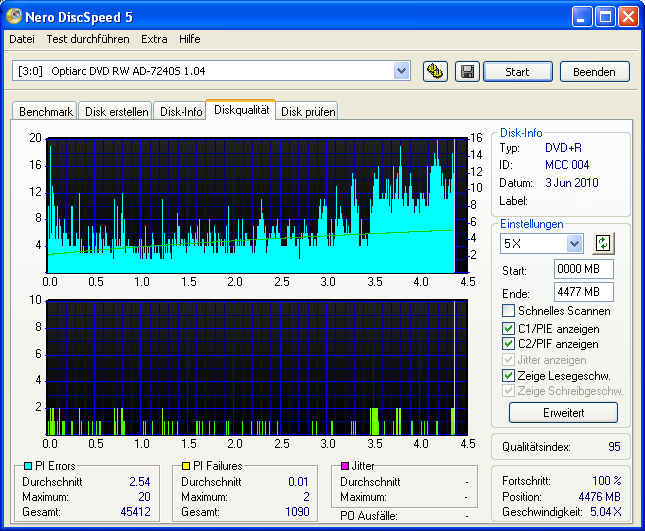Click the drive options icon
Screen dimensions: 645x531
point(435,72)
